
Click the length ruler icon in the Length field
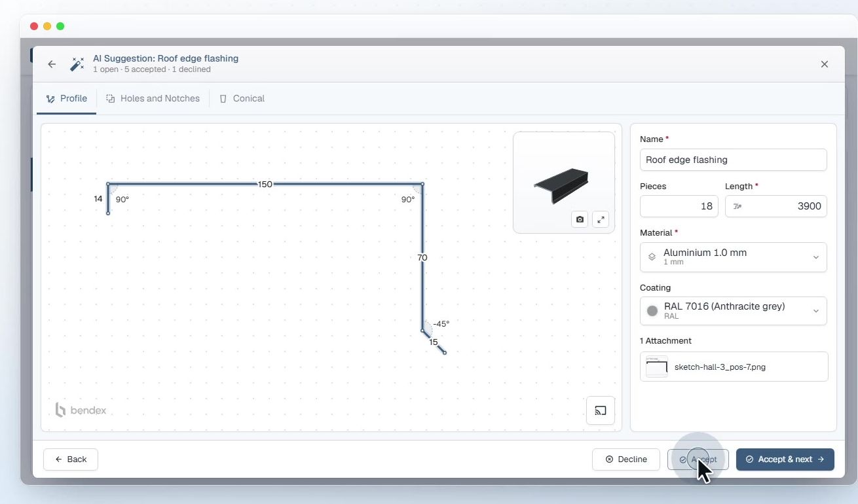point(737,206)
